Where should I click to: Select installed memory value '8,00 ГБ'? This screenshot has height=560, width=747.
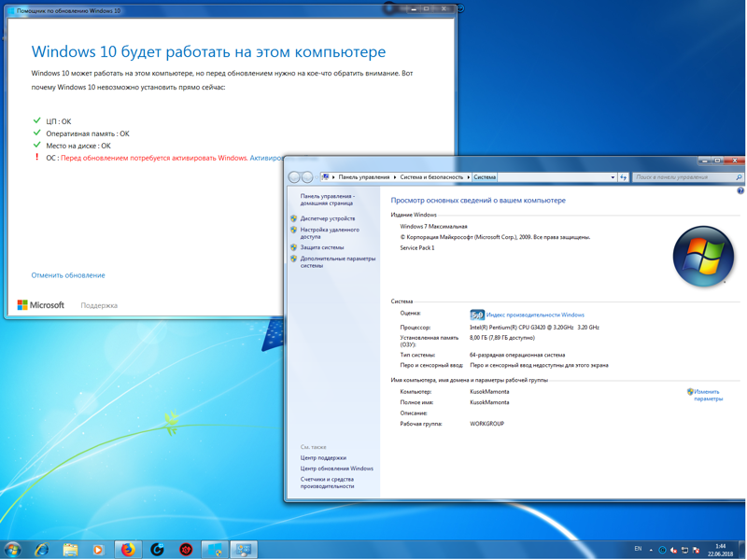point(481,338)
